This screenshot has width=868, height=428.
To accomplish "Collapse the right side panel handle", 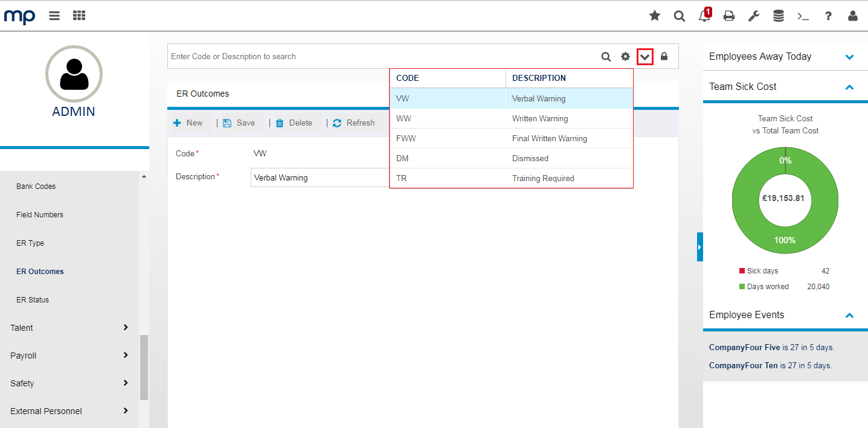I will point(700,247).
